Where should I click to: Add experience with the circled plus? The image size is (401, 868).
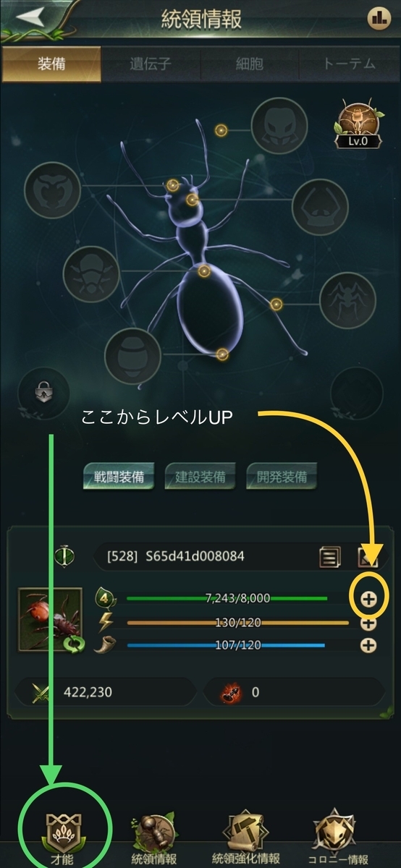(368, 598)
